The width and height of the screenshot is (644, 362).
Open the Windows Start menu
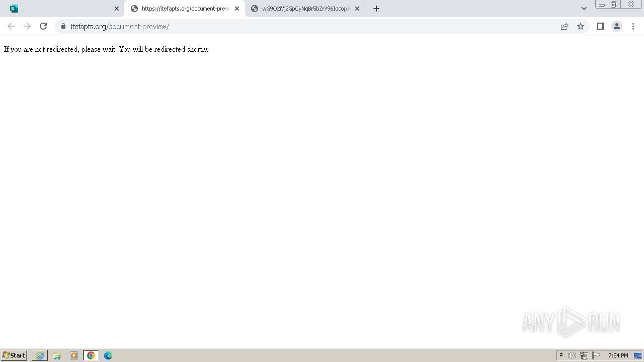[14, 355]
